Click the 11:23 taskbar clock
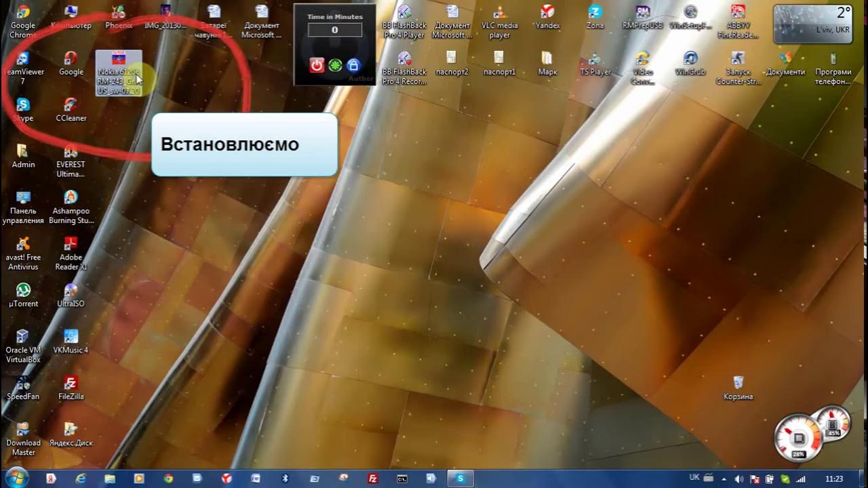Screen dimensions: 868x488 834,479
